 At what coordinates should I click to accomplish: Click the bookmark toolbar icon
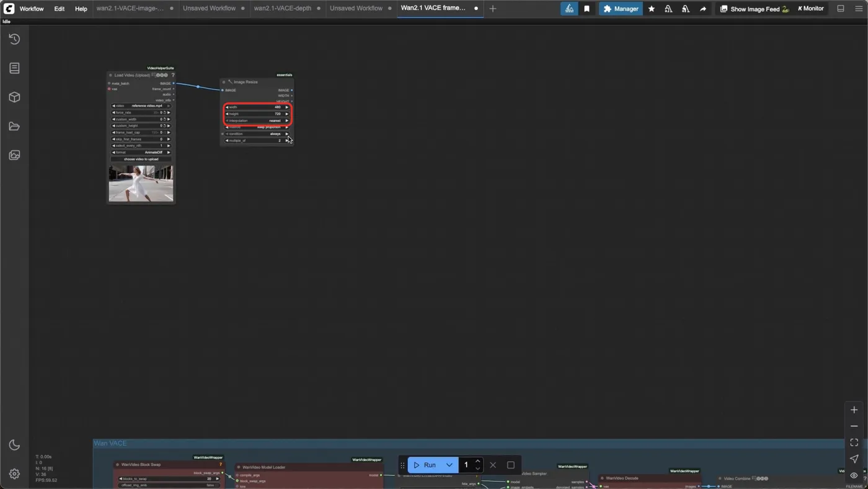587,9
